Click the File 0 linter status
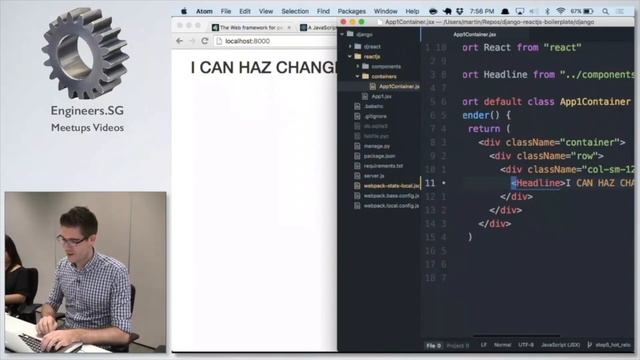This screenshot has height=360, width=640. click(x=433, y=345)
